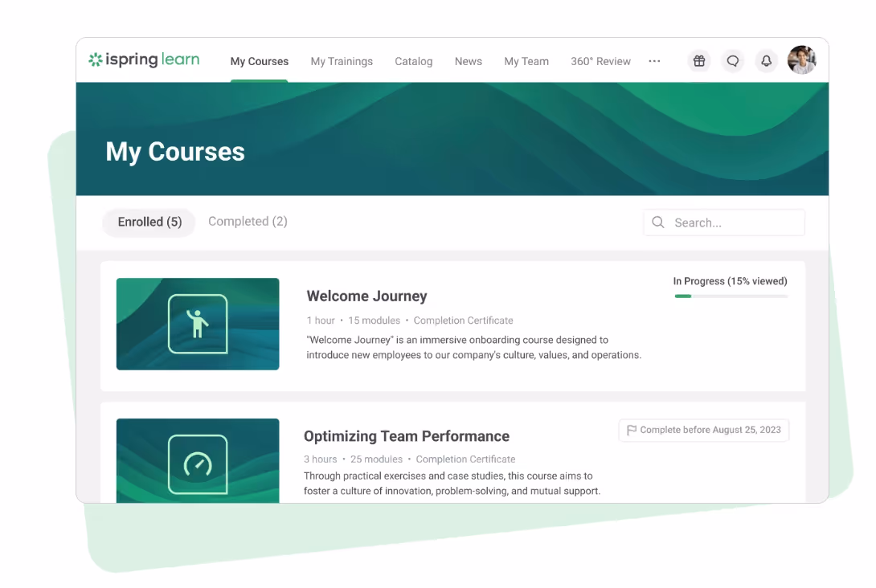The width and height of the screenshot is (876, 588).
Task: Open the Welcome Journey course title
Action: click(366, 296)
